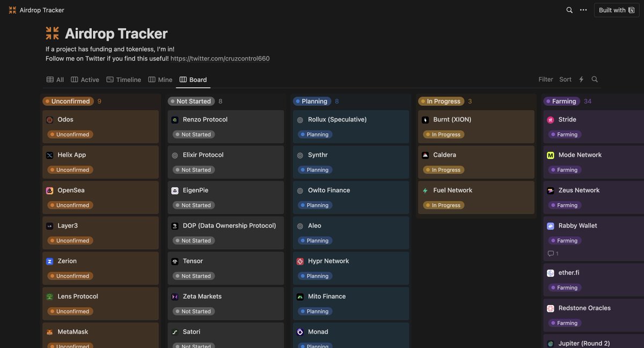This screenshot has height=348, width=644.
Task: Click the Farming tag on Stride card
Action: click(564, 134)
